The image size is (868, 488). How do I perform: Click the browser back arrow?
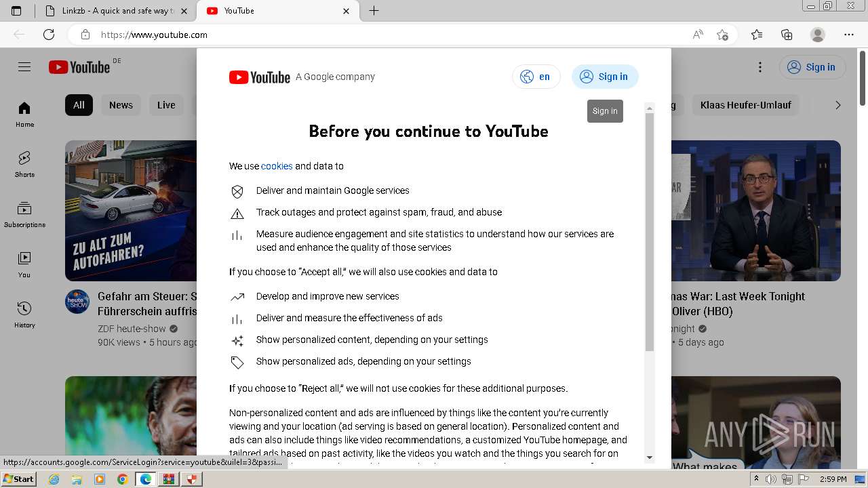coord(19,35)
